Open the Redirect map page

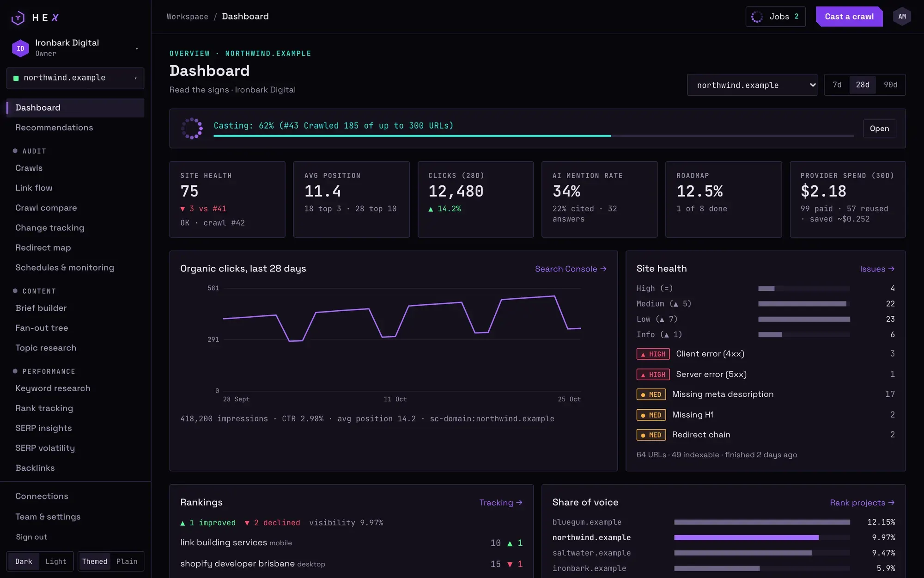tap(75, 248)
